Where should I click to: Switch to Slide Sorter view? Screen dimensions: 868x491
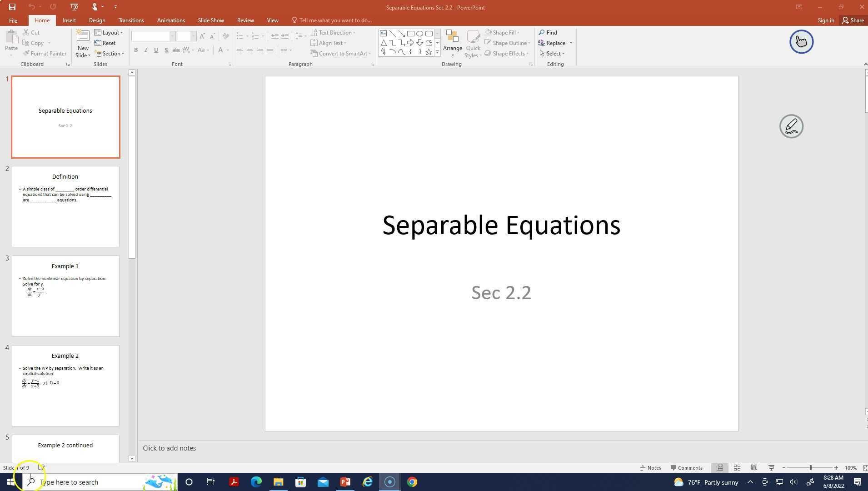[x=737, y=467]
